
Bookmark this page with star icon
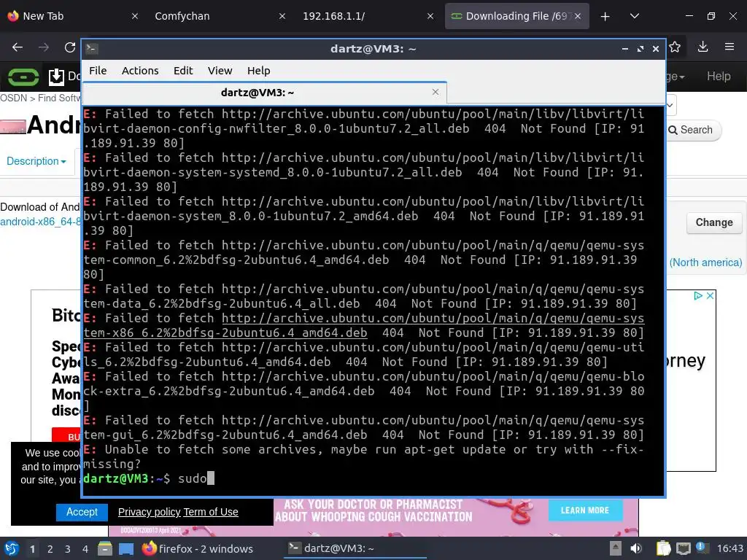coord(675,47)
